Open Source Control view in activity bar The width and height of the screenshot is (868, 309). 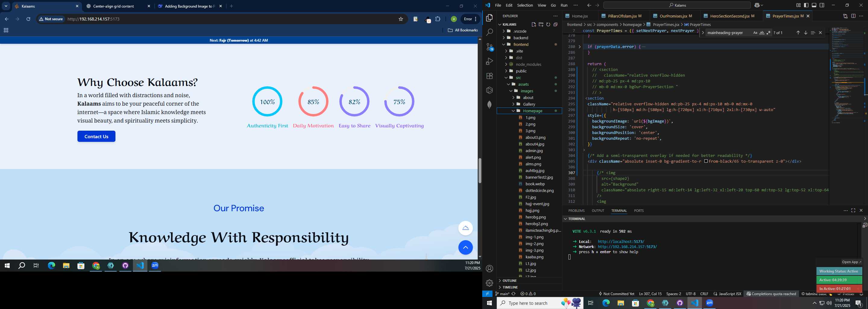[x=489, y=47]
